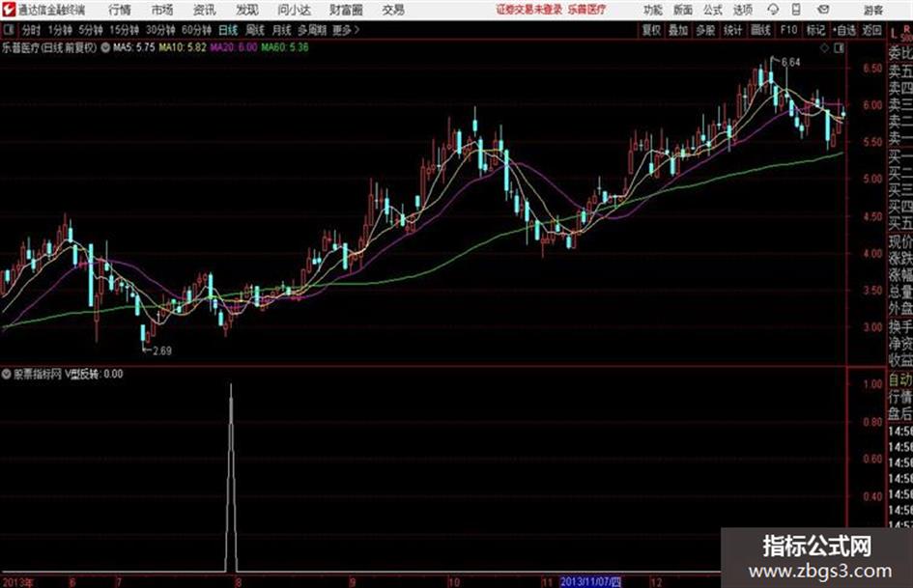Viewport: 913px width, 588px height.
Task: Switch to 分时 chart tab
Action: [31, 30]
